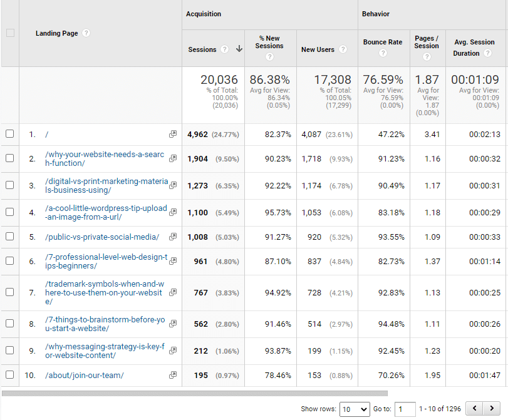
Task: Check the box for row 6 web-design-tips
Action: tap(10, 260)
